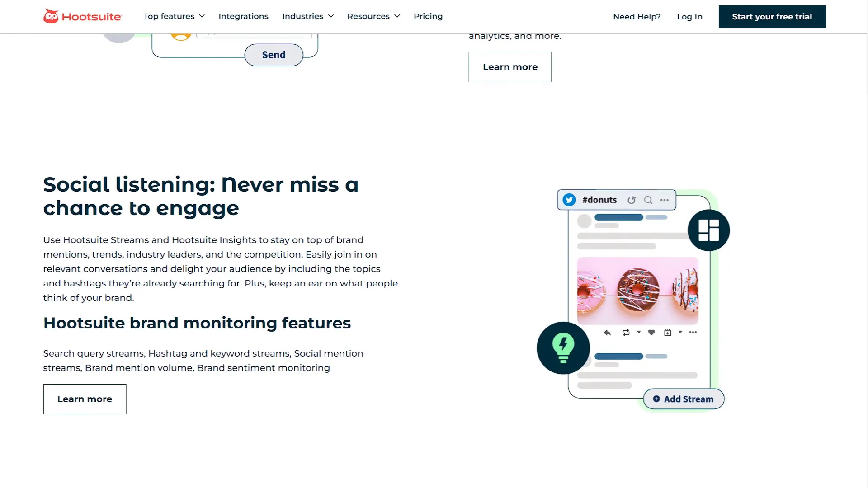
Task: Select the Integrations menu item
Action: (x=243, y=16)
